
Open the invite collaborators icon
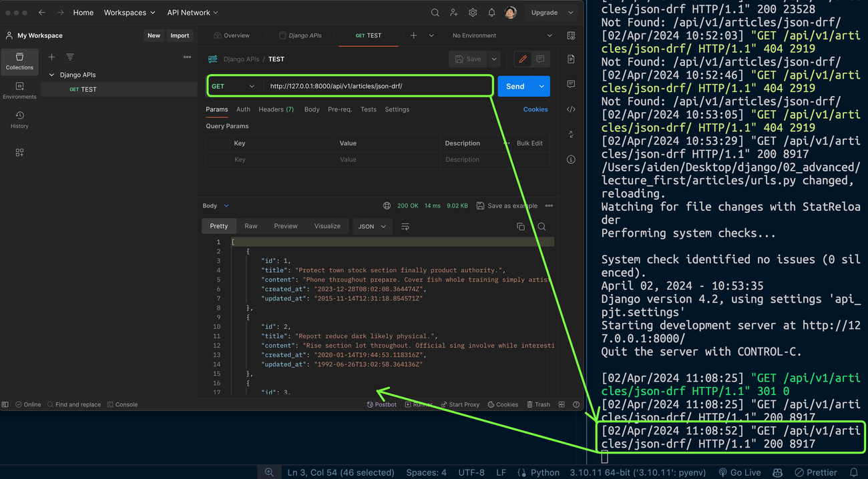(454, 13)
